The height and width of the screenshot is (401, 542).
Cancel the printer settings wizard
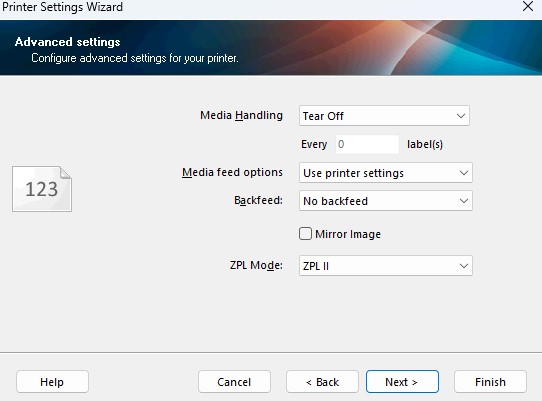click(234, 382)
